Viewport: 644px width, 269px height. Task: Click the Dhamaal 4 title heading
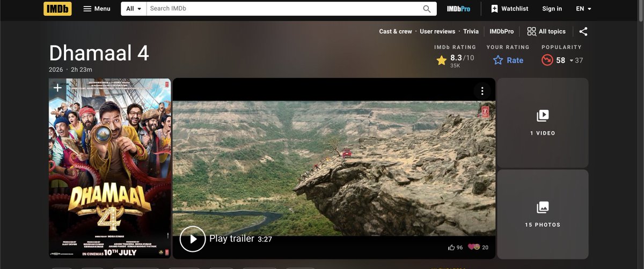tap(99, 53)
